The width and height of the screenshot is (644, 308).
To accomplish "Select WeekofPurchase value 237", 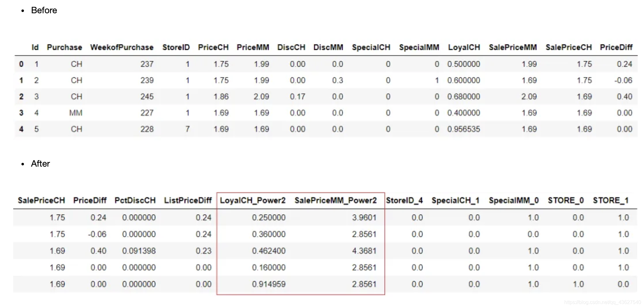I will [x=147, y=64].
